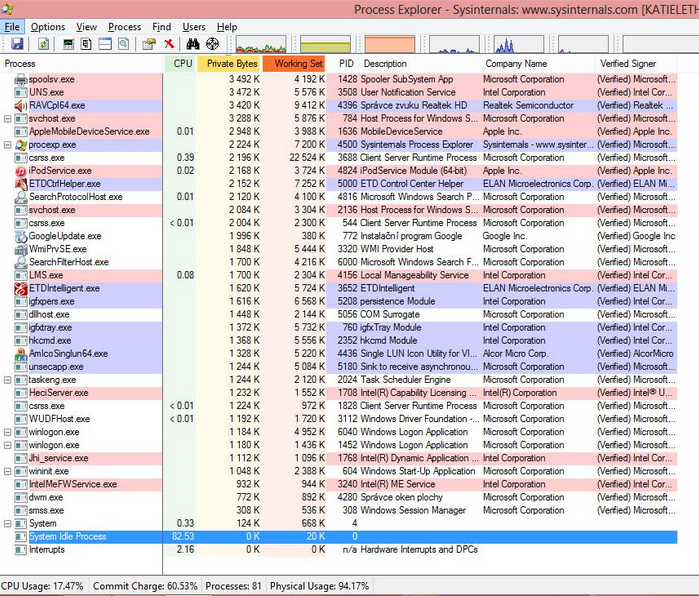Sort by the PID column header
This screenshot has width=699, height=596.
(342, 64)
